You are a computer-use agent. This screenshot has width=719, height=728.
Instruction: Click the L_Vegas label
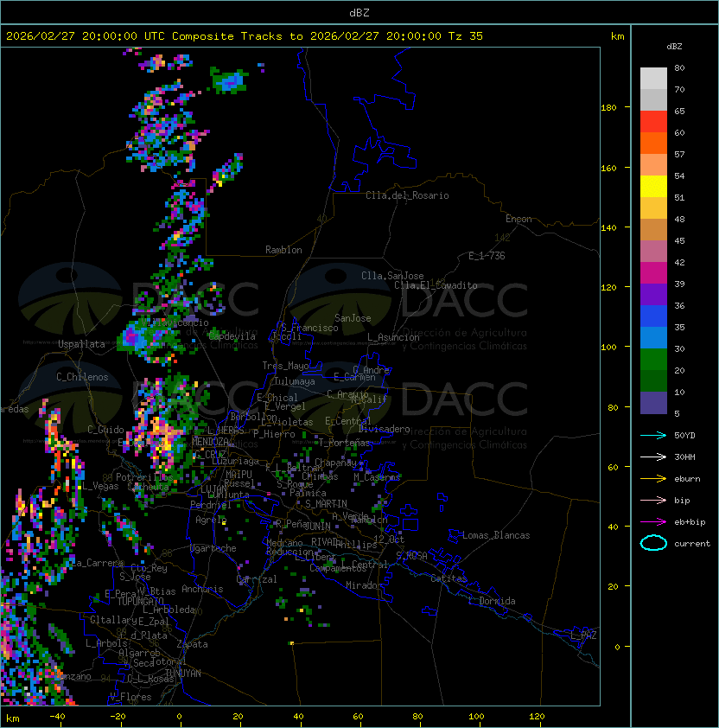point(100,486)
